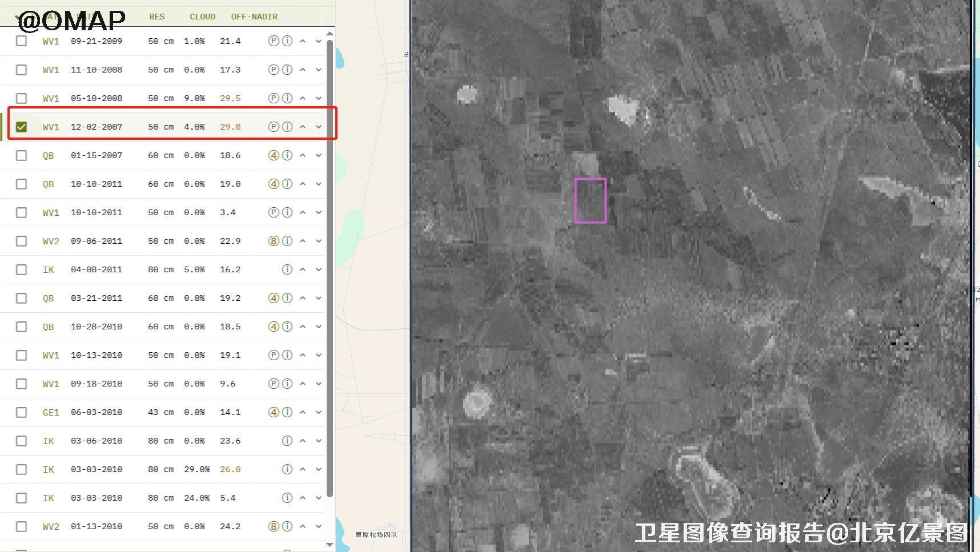The height and width of the screenshot is (552, 980).
Task: Click P icon on selected 12-02-2007 row
Action: pyautogui.click(x=274, y=127)
